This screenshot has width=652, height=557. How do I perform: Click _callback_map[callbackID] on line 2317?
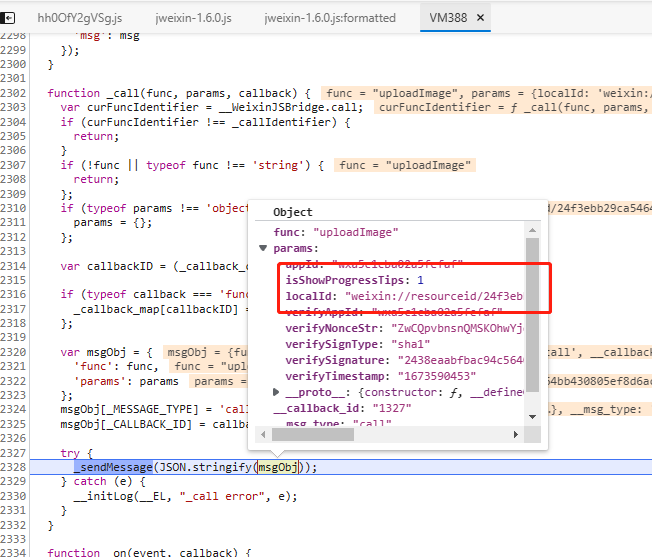point(156,310)
